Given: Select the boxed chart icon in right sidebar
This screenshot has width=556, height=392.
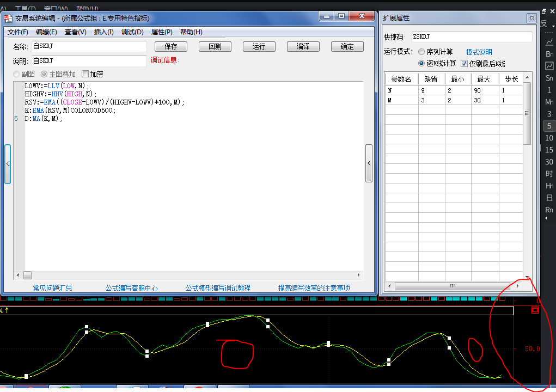Looking at the screenshot, I should (x=549, y=66).
